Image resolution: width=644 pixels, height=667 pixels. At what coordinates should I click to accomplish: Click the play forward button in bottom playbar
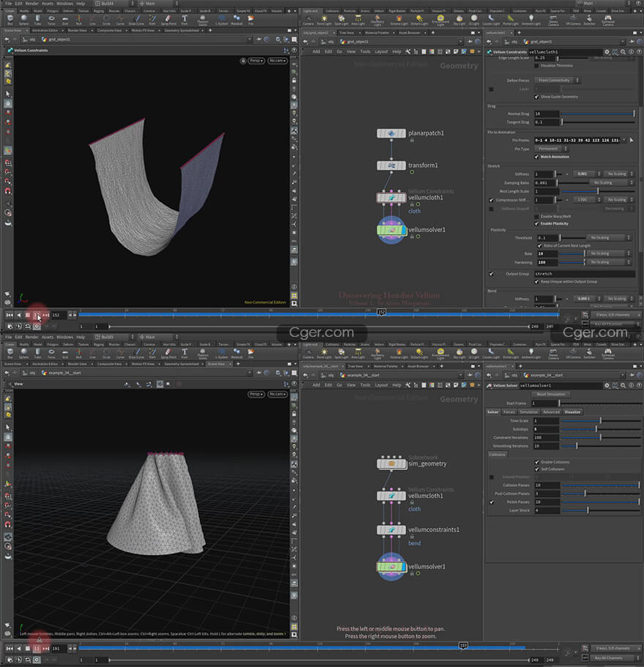click(36, 649)
